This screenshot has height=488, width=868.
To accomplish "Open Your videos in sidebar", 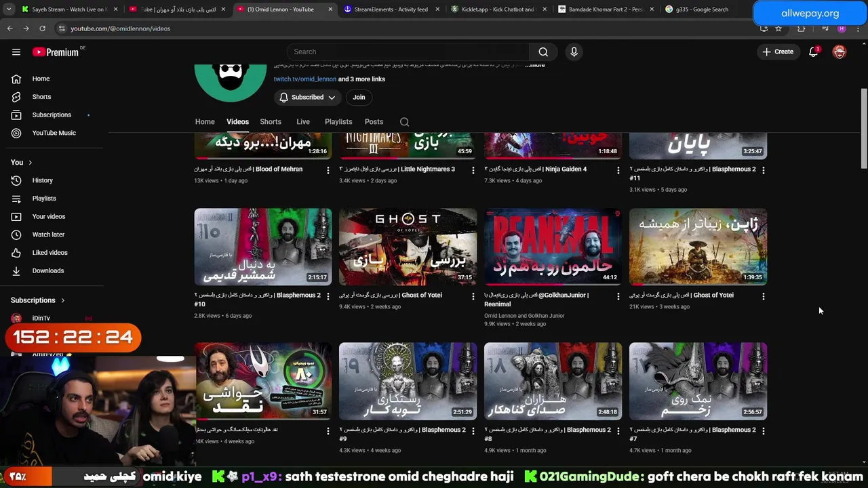I will click(x=48, y=216).
